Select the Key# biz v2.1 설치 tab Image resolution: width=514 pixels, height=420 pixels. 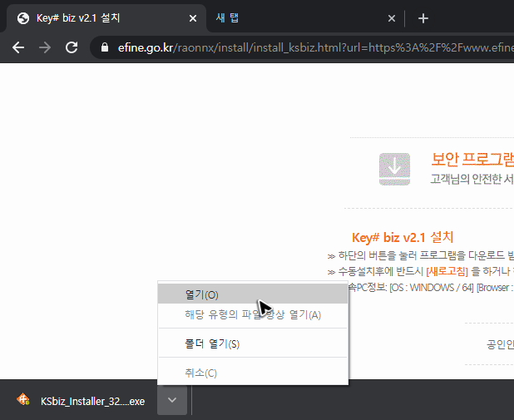point(106,18)
